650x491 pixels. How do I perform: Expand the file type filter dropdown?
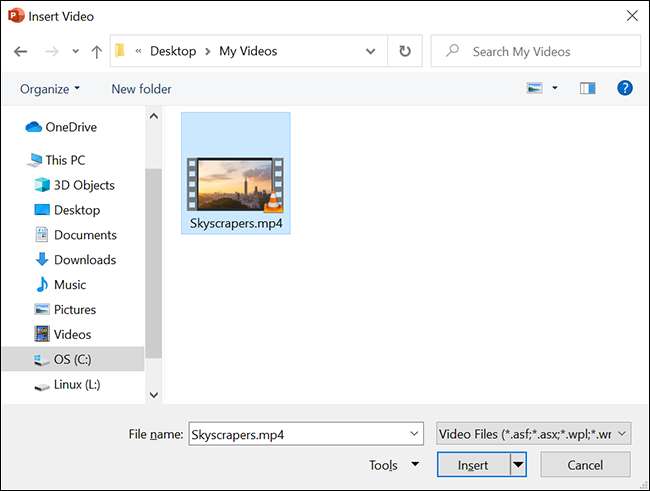533,434
